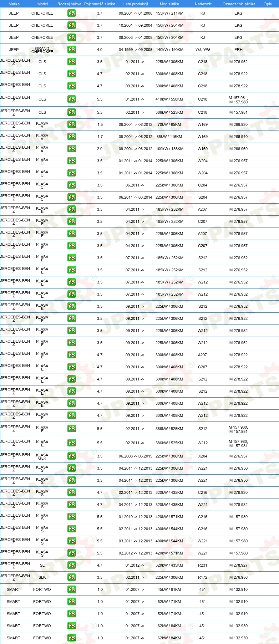The image size is (279, 644).
Task: Click fuel icon in Klasa S 01.2010 -> 12.2013 row
Action: click(71, 517)
